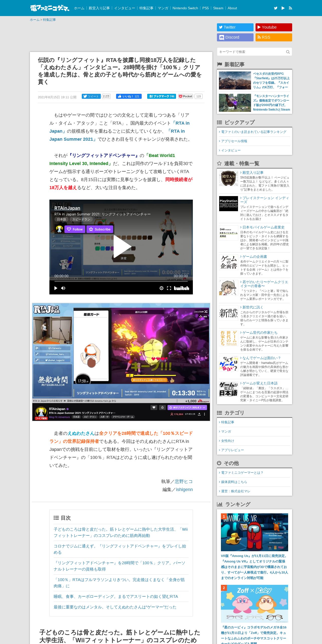
Task: Open the sidebar Twitter button
Action: pyautogui.click(x=235, y=27)
